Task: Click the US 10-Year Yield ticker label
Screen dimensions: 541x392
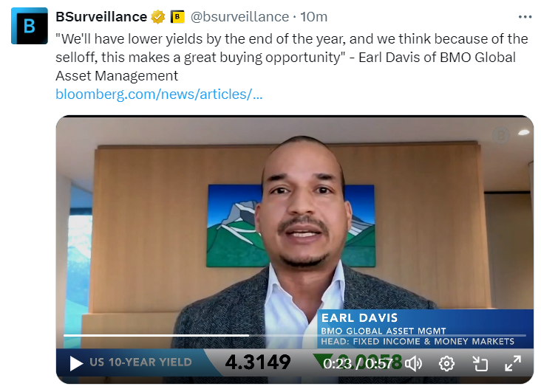Action: [140, 362]
